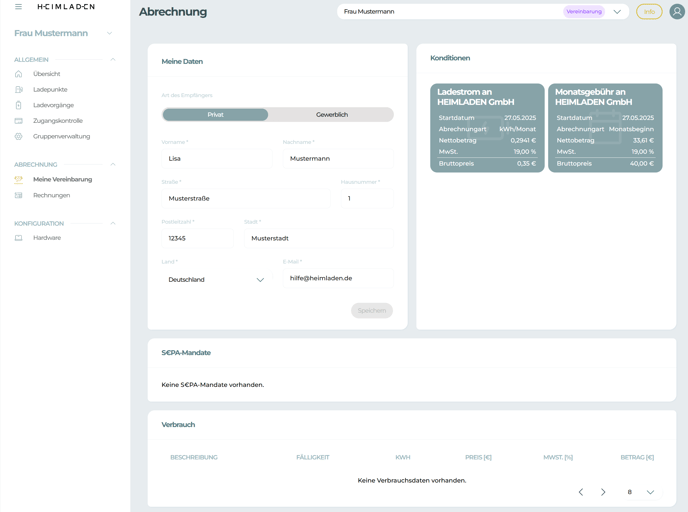688x512 pixels.
Task: Open Rechnungen in the sidebar
Action: (52, 195)
